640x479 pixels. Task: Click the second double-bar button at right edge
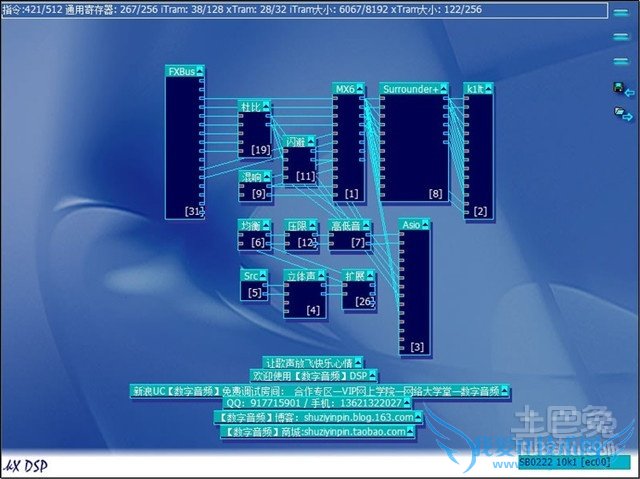[x=620, y=37]
